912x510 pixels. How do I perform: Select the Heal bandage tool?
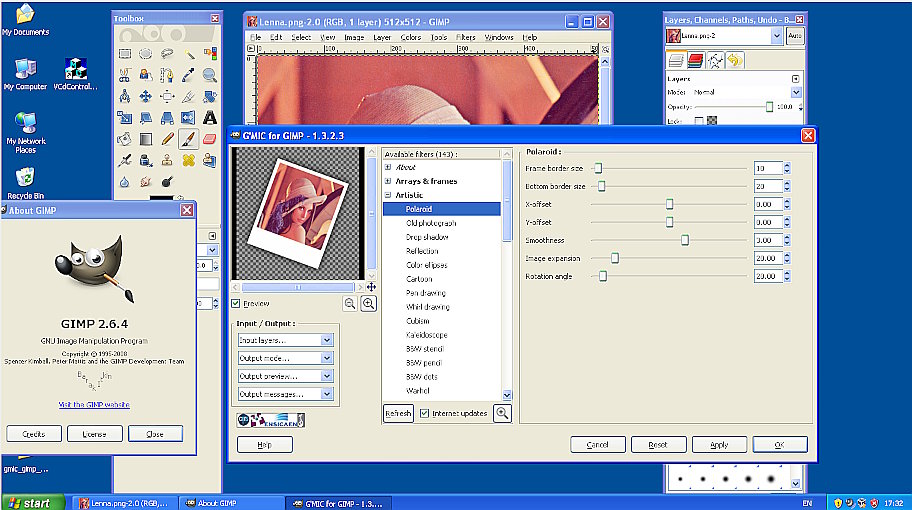click(188, 160)
